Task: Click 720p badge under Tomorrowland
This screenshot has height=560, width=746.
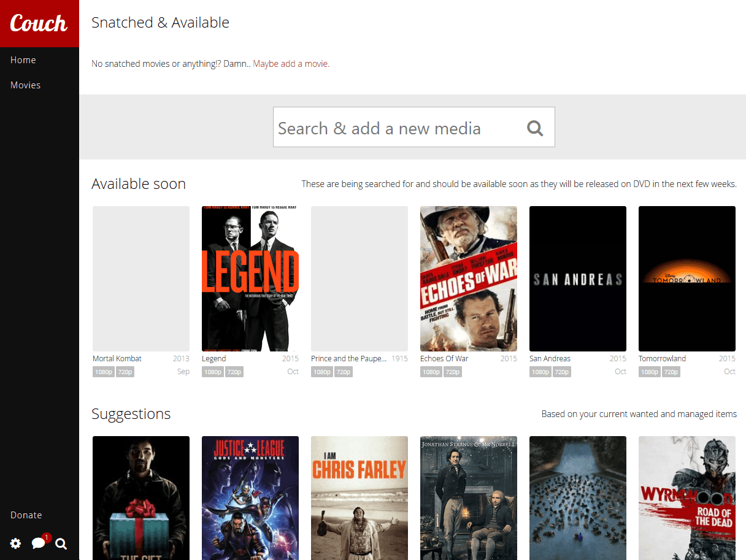Action: [671, 372]
